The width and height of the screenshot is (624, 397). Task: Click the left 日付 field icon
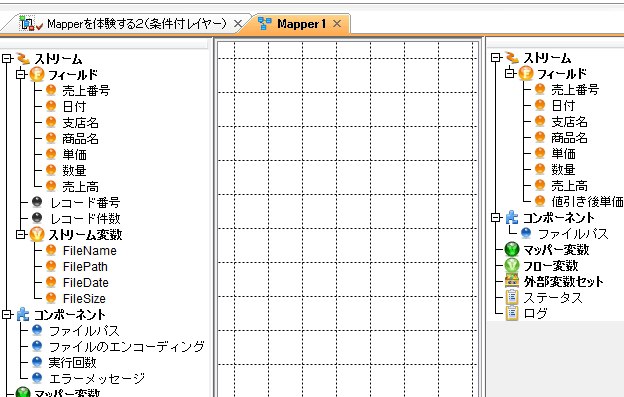point(51,106)
